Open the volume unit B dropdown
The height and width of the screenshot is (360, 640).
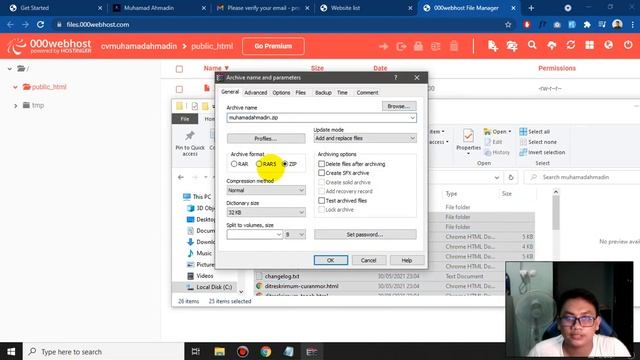(x=295, y=235)
